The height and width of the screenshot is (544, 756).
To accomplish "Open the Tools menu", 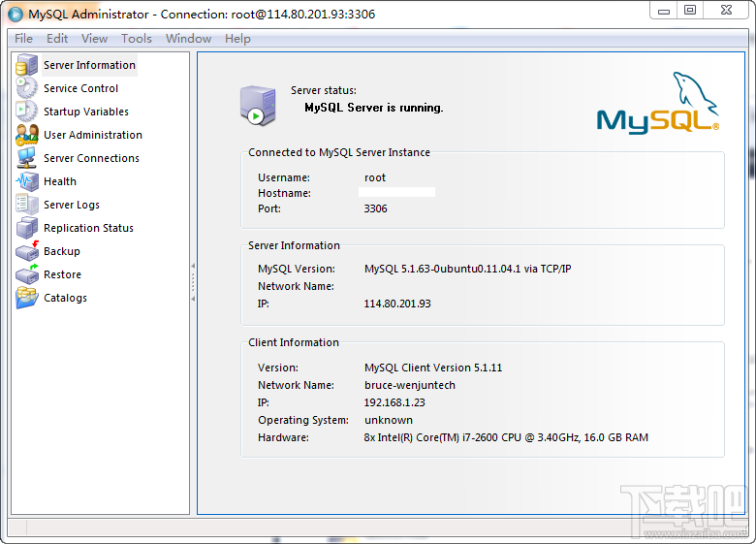I will (x=137, y=39).
